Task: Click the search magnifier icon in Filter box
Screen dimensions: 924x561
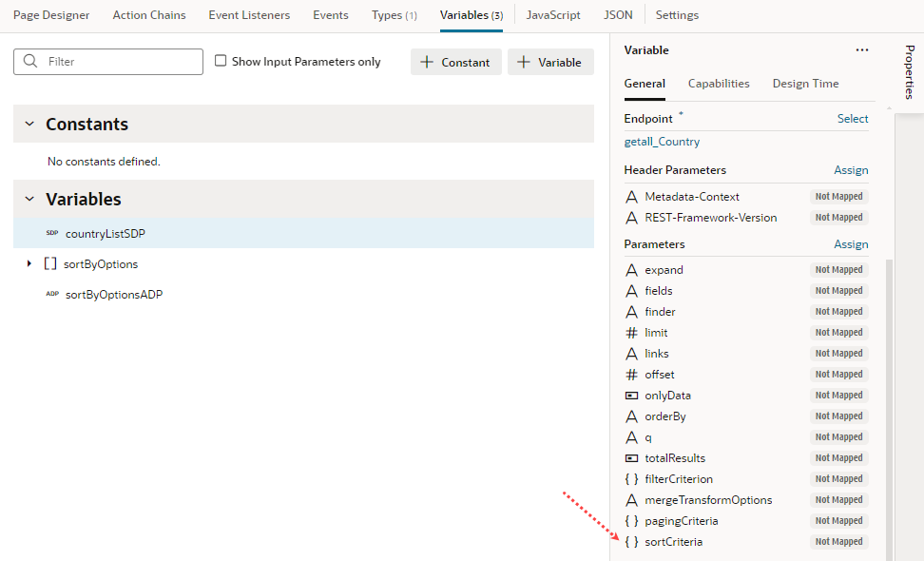Action: click(x=30, y=61)
